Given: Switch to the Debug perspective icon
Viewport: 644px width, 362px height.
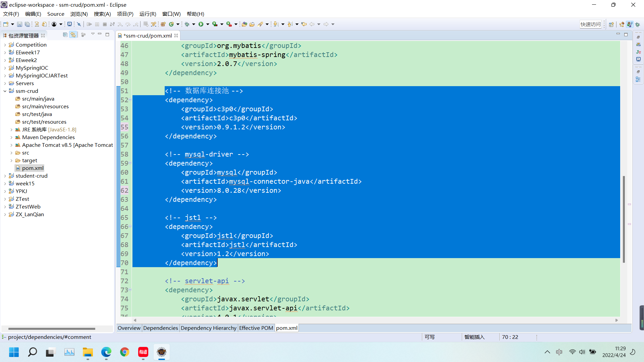Looking at the screenshot, I should tap(637, 24).
